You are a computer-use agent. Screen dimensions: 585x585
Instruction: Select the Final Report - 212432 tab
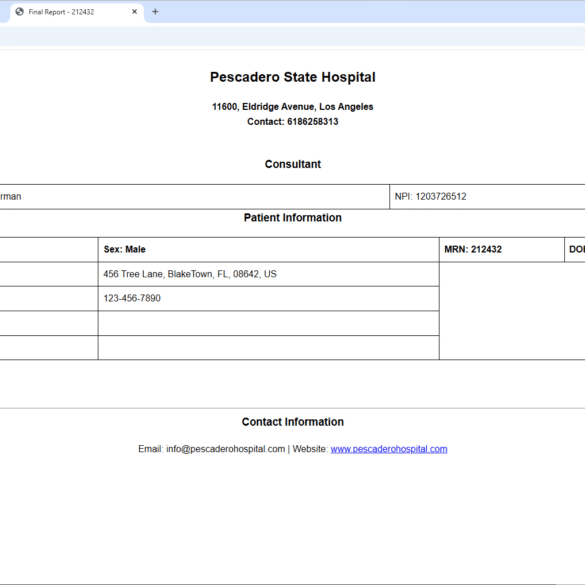coord(76,12)
